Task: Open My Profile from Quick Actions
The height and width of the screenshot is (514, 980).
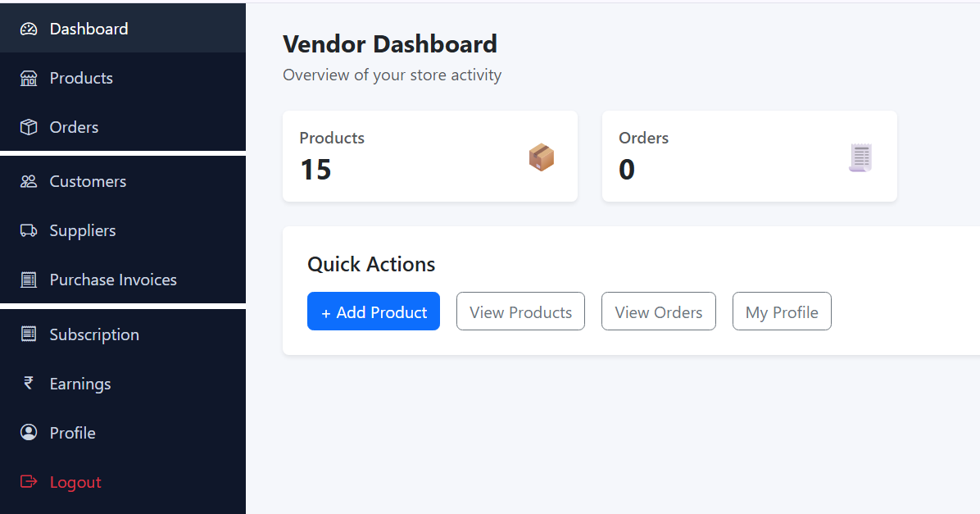Action: click(x=782, y=312)
